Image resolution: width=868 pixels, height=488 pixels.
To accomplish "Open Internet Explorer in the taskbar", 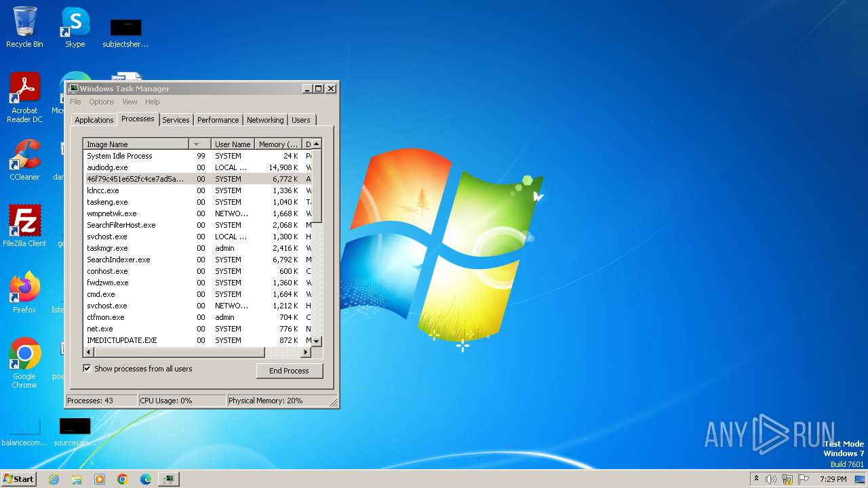I will (54, 479).
